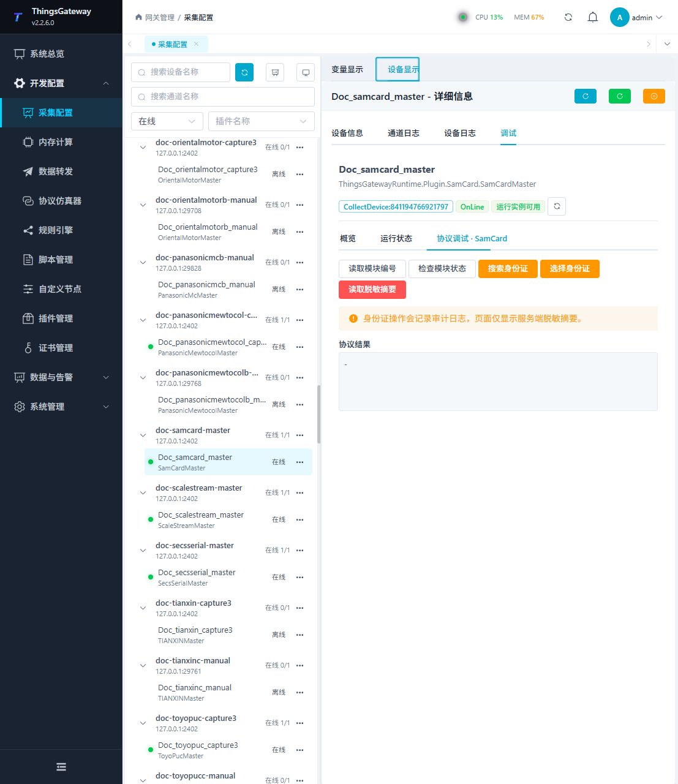Open notifications bell

point(593,17)
